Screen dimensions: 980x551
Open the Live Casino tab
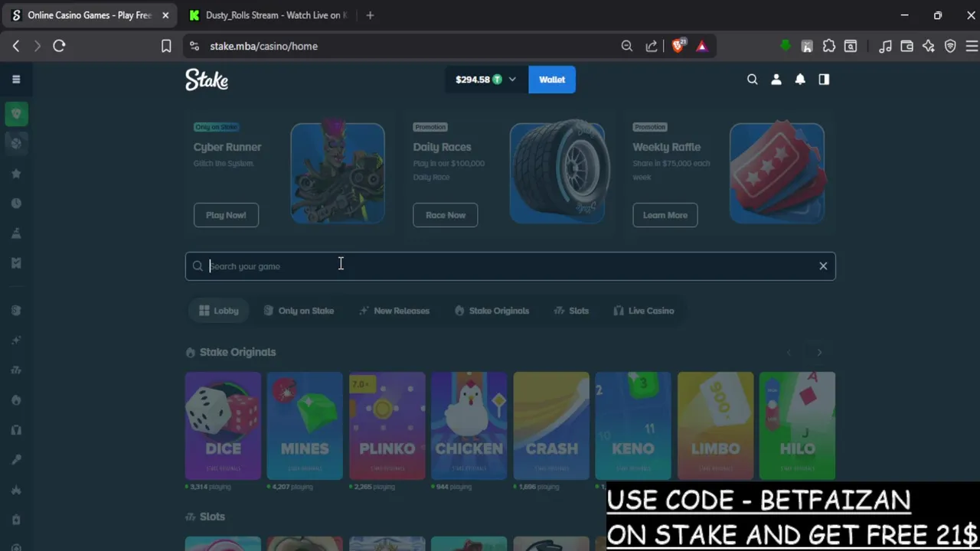click(x=644, y=311)
